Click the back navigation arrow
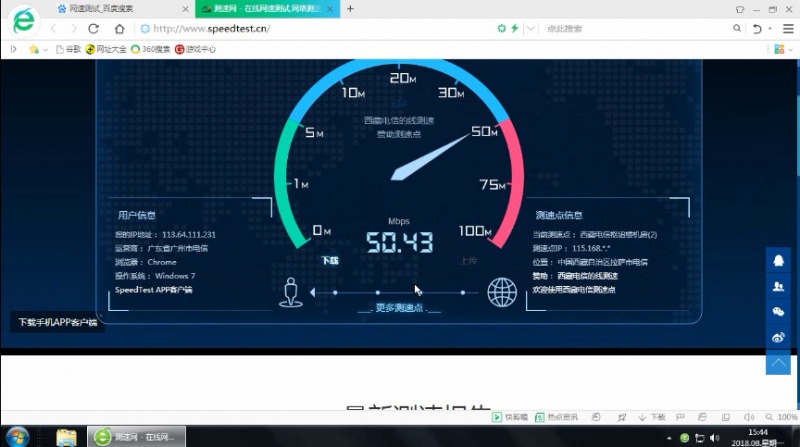The width and height of the screenshot is (800, 447). [54, 29]
